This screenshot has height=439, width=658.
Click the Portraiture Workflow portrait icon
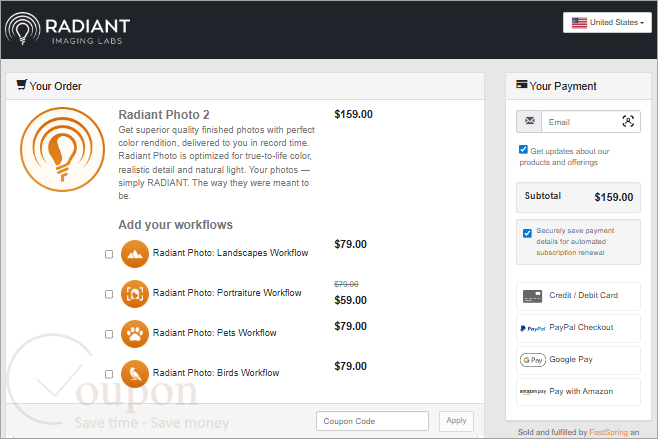[x=135, y=294]
